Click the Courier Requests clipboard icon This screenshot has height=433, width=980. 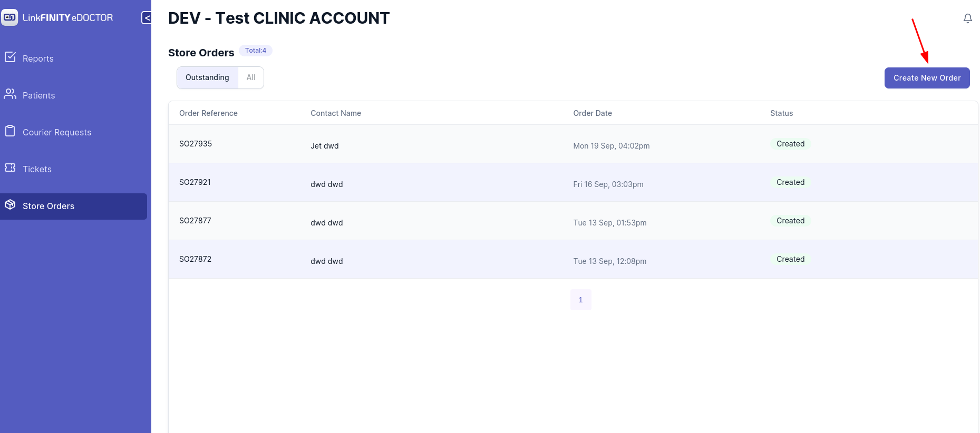[10, 131]
